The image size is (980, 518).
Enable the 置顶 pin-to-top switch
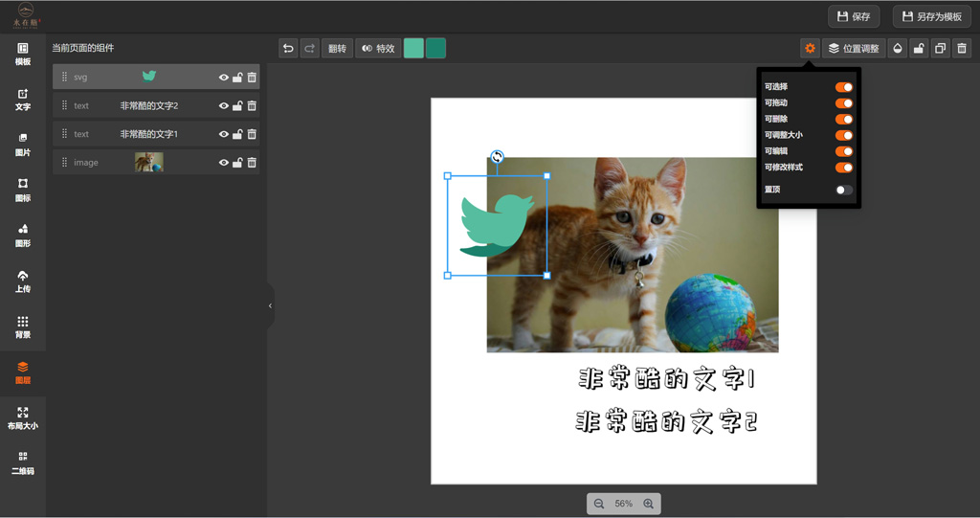click(844, 190)
